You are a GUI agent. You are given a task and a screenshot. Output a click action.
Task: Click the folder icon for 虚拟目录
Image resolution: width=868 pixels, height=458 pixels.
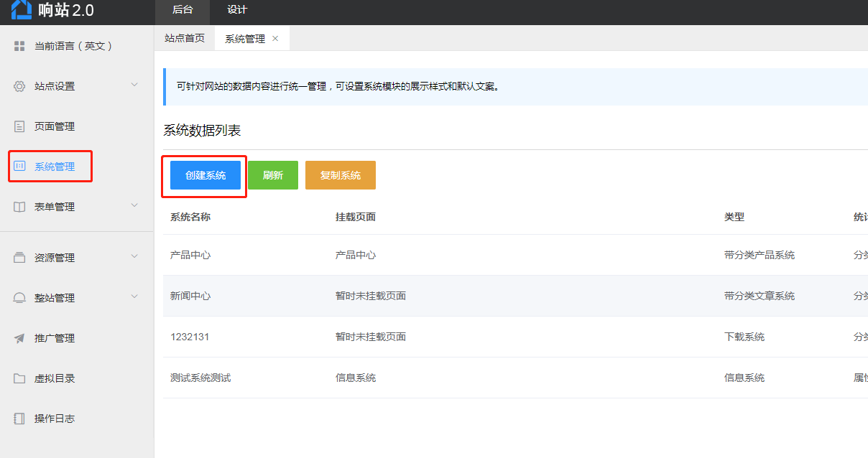click(x=19, y=378)
